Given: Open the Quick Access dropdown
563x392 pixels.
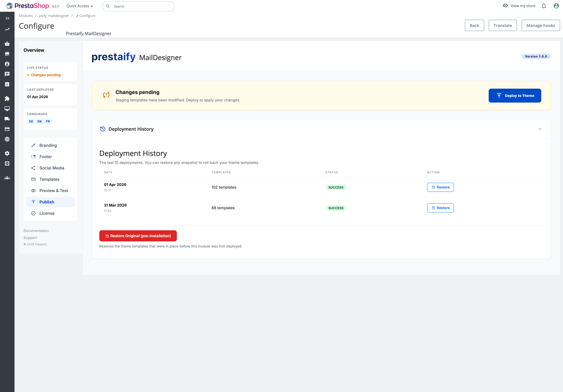Looking at the screenshot, I should point(79,6).
